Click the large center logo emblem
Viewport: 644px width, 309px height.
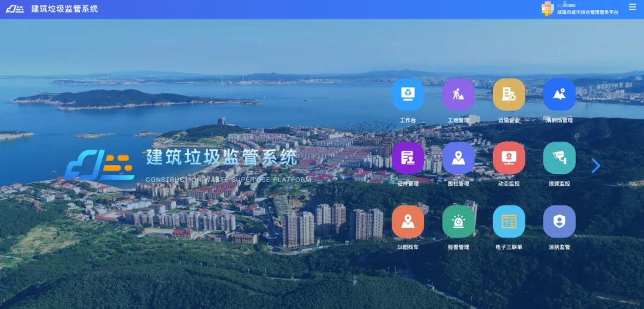click(x=100, y=163)
